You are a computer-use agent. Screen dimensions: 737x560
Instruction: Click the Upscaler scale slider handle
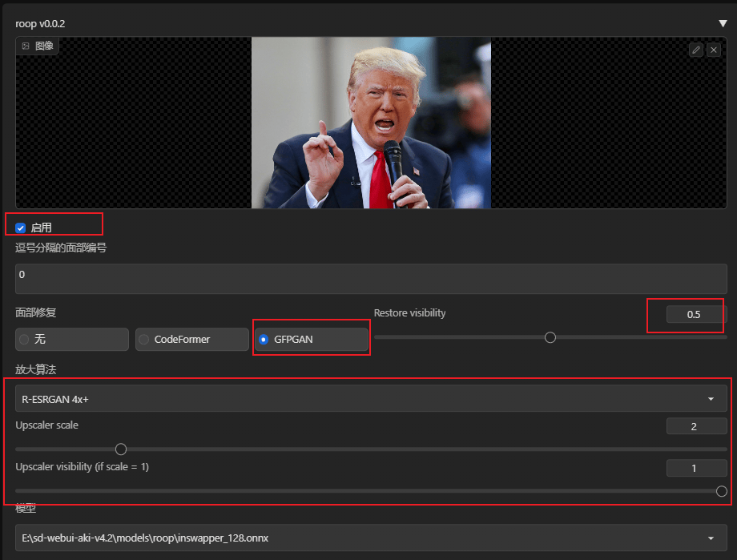pyautogui.click(x=121, y=449)
